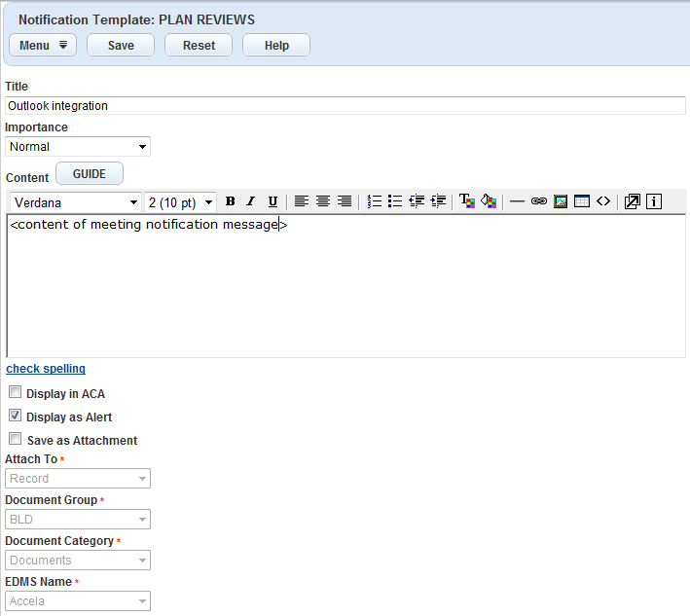This screenshot has height=616, width=690.
Task: Uncheck Display as Alert
Action: click(16, 417)
